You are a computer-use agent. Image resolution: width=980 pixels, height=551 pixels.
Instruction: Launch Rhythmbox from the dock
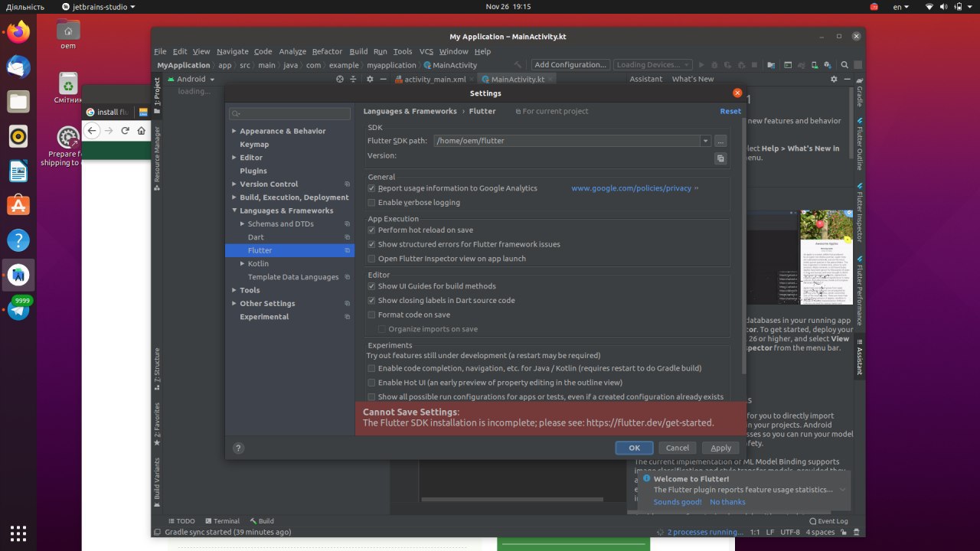pos(18,136)
